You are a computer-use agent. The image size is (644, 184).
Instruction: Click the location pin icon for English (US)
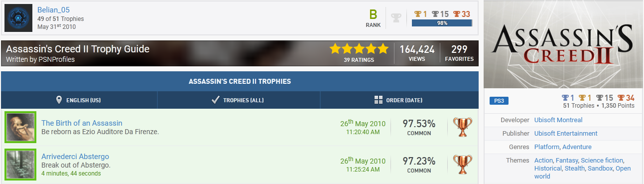tap(59, 100)
